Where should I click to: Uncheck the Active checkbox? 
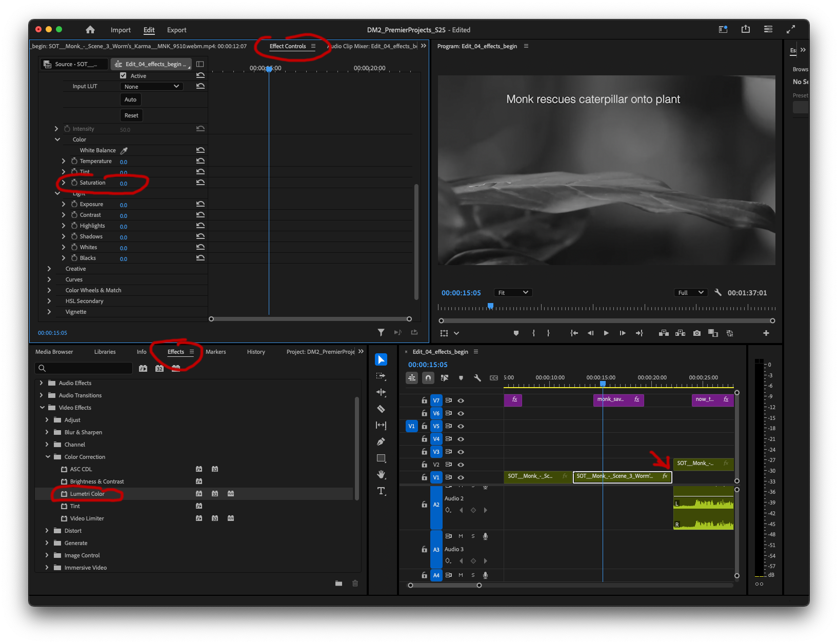click(x=123, y=75)
